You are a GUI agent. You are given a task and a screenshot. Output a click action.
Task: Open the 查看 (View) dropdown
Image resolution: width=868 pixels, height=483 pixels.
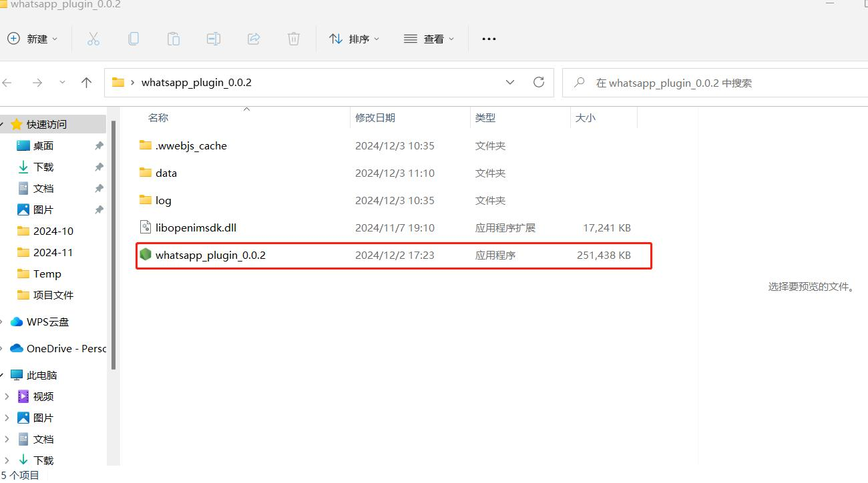(429, 39)
